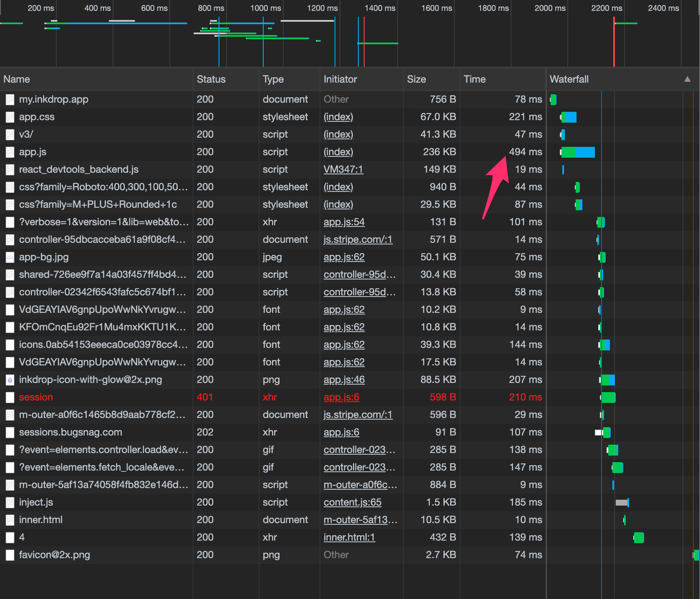Click the image icon next to app-bg.jpg
The image size is (700, 599).
click(10, 257)
